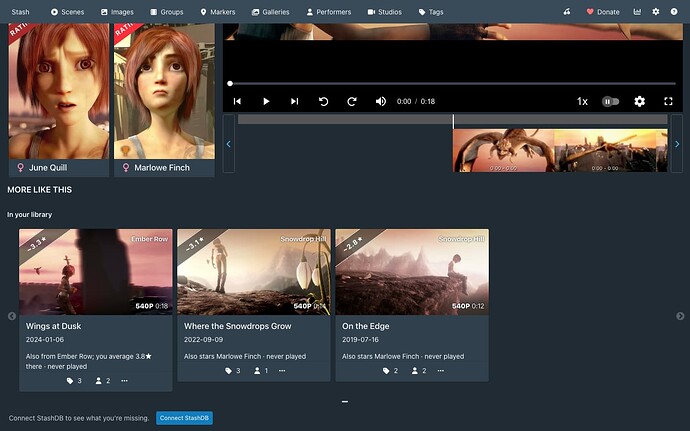Open Ember Row studio overlay link

150,239
